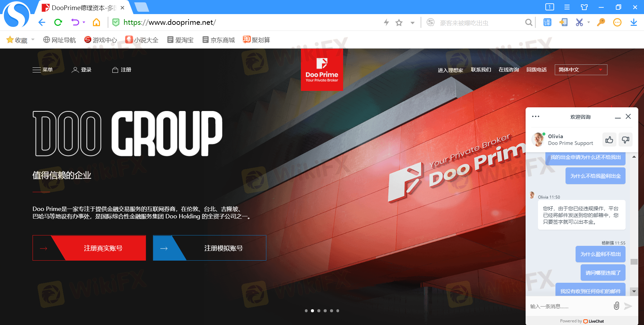Viewport: 644px width, 325px height.
Task: Click the 注册模拟账号 button
Action: (210, 248)
